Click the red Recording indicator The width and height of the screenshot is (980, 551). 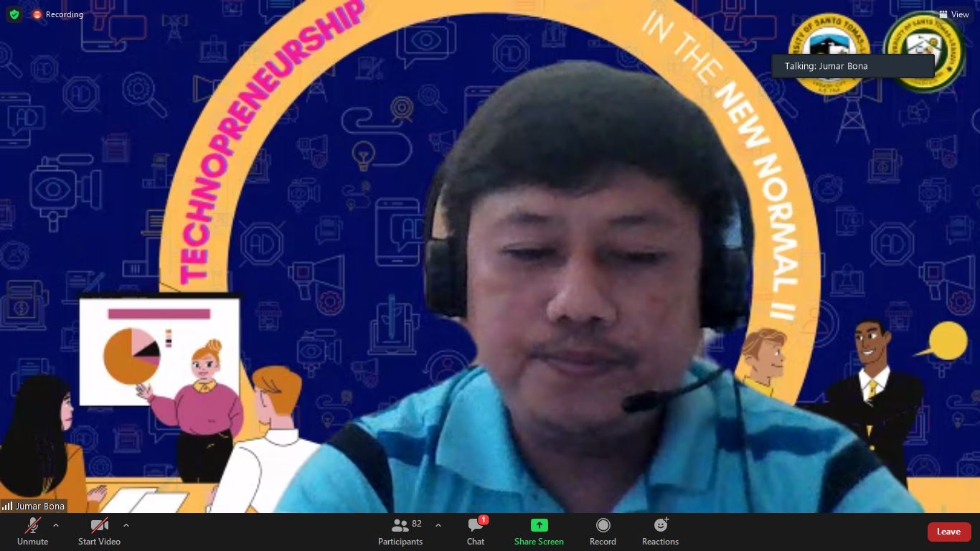pyautogui.click(x=58, y=14)
